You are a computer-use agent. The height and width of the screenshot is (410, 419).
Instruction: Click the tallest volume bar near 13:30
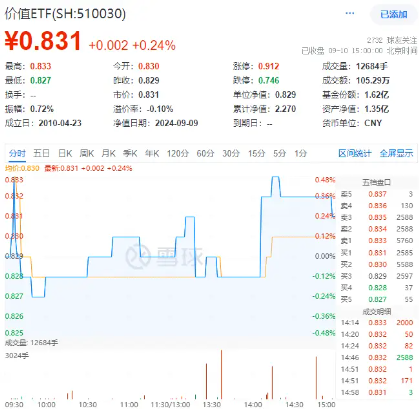pyautogui.click(x=221, y=374)
